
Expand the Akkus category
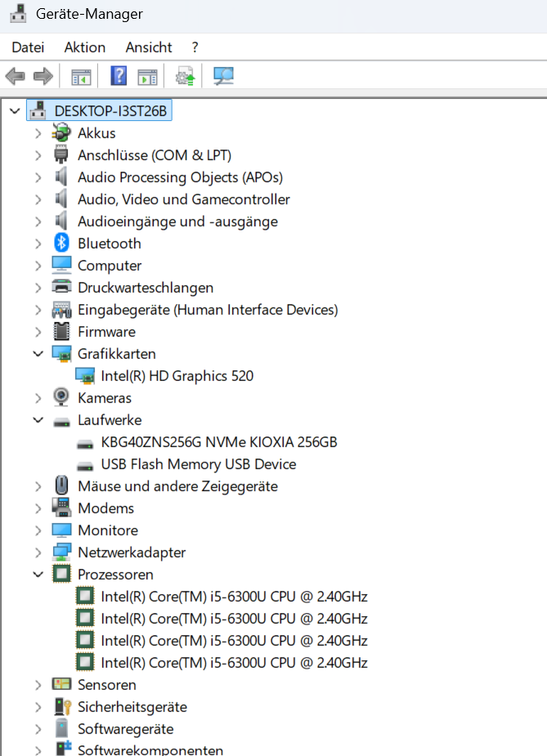[38, 133]
